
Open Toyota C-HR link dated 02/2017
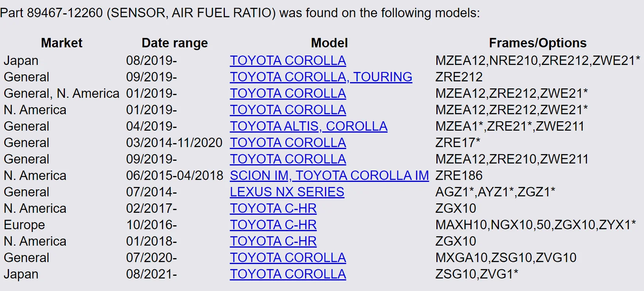point(273,208)
